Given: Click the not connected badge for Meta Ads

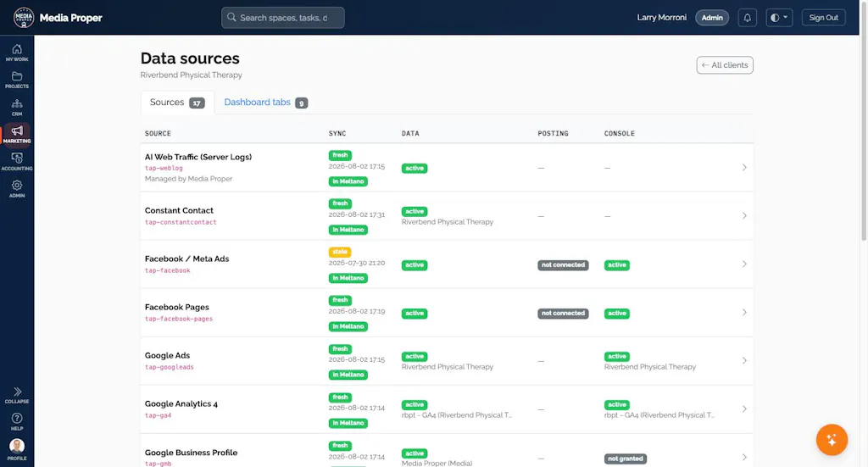Looking at the screenshot, I should pyautogui.click(x=563, y=265).
